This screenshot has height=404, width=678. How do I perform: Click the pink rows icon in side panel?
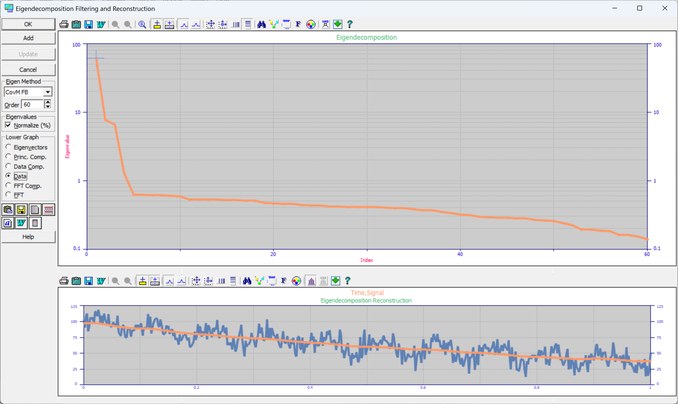48,210
